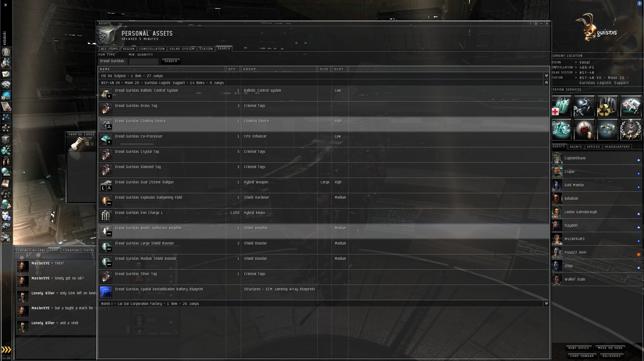Image resolution: width=644 pixels, height=361 pixels.
Task: Open the Assets safe icon in Neocom
Action: coord(6,139)
